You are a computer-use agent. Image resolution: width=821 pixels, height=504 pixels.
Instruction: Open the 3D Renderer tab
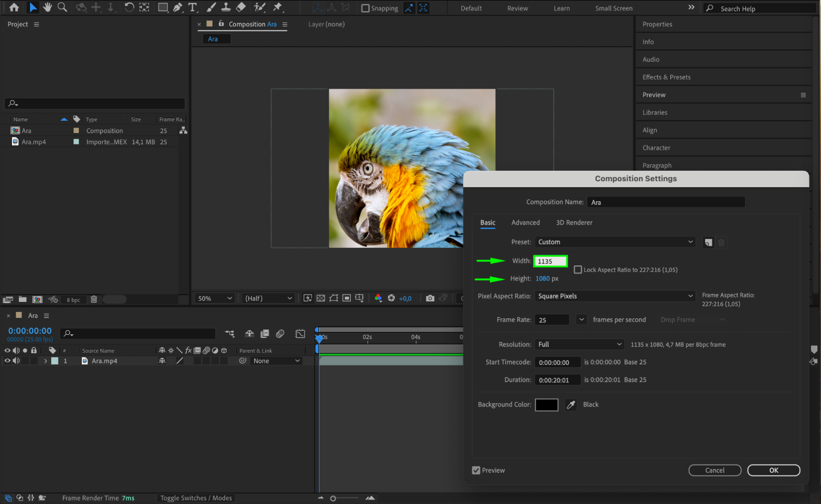(574, 223)
